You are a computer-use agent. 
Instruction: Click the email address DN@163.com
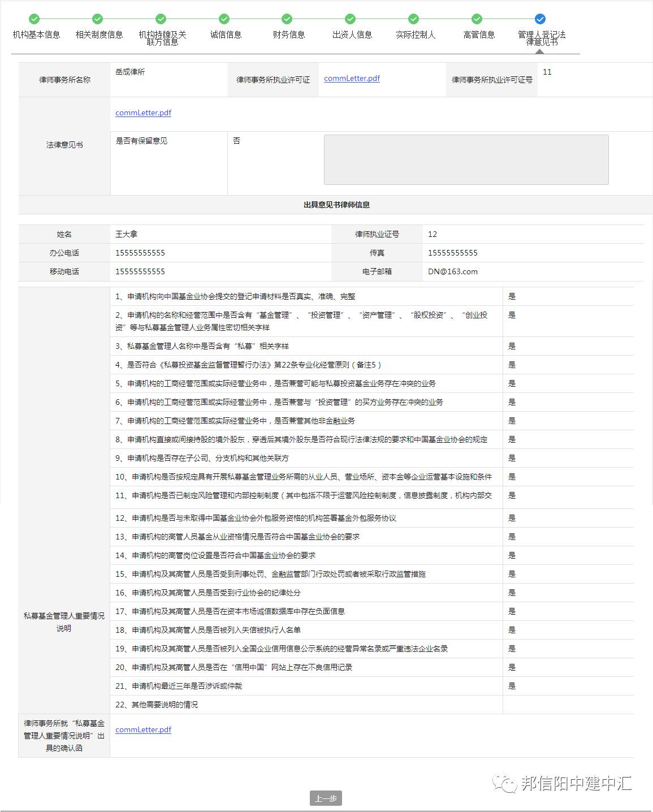tap(452, 272)
